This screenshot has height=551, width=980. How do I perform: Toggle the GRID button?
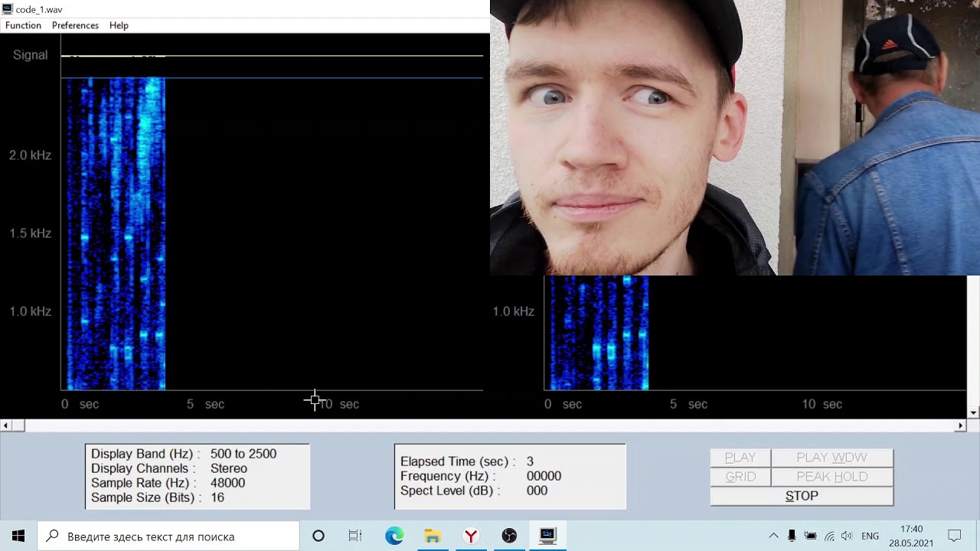coord(740,477)
